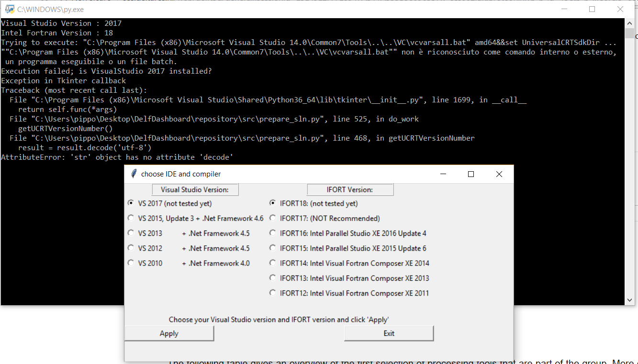The image size is (638, 364).
Task: Click the 'Trying to execute' console line
Action: point(309,43)
